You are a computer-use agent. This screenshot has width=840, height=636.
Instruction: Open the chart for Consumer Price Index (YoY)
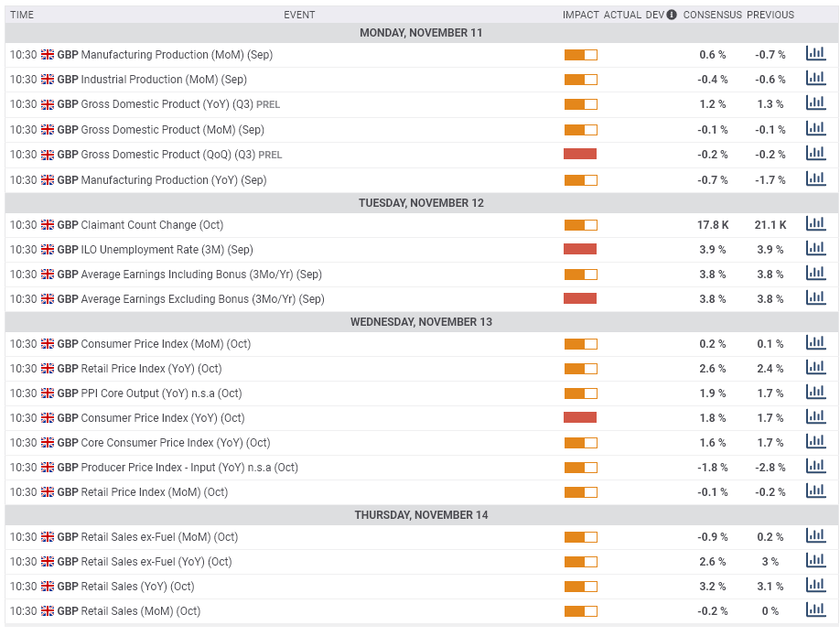[x=815, y=416]
